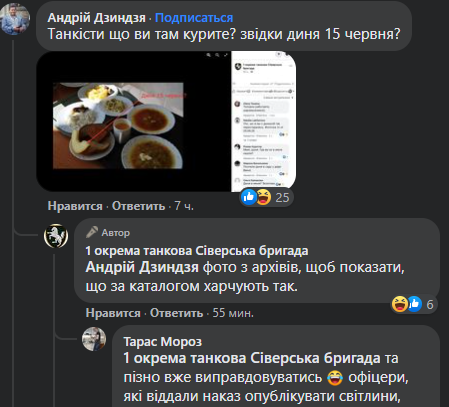Click the laughing emoji reaction beside 25

263,197
